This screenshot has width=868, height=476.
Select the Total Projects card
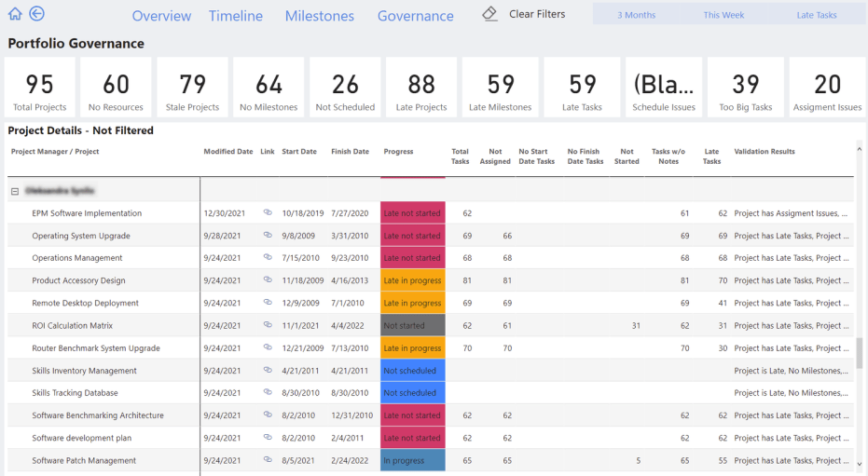[40, 88]
